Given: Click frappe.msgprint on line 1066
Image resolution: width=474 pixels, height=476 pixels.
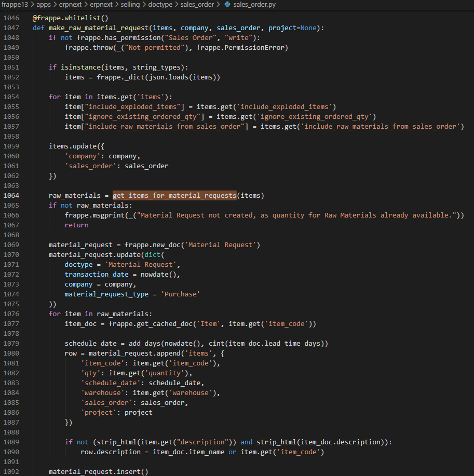Looking at the screenshot, I should 94,215.
